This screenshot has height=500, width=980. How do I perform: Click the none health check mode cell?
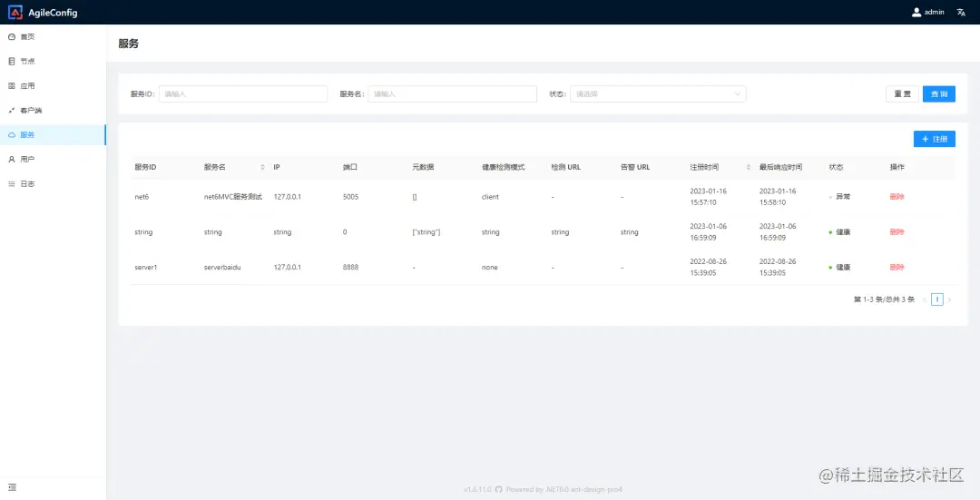(x=490, y=267)
